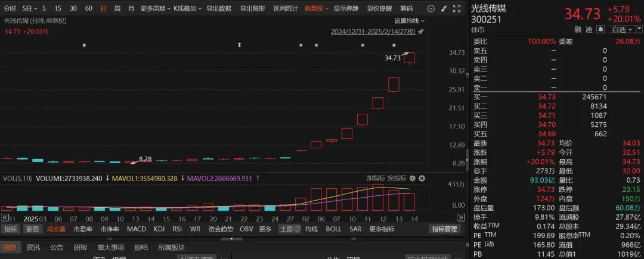Select the 15 minute period

click(58, 8)
